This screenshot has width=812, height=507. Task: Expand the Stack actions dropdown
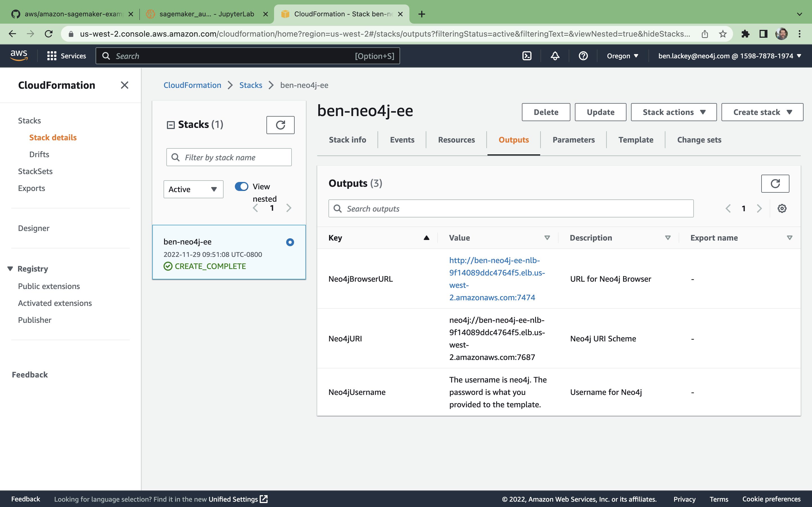pyautogui.click(x=673, y=112)
